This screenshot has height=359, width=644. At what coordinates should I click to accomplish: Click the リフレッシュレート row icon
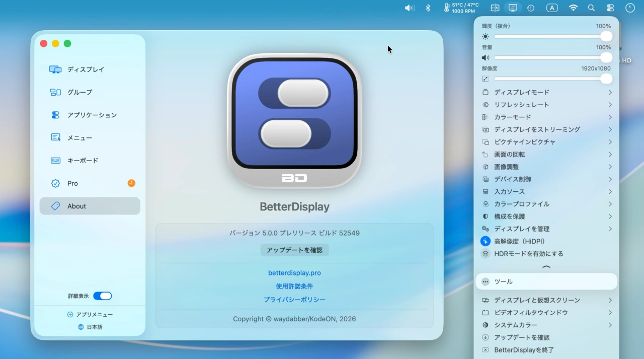tap(486, 105)
